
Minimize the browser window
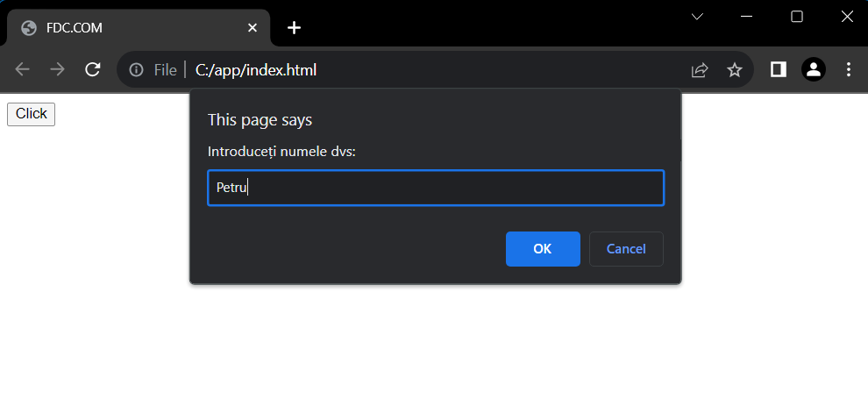pos(746,17)
